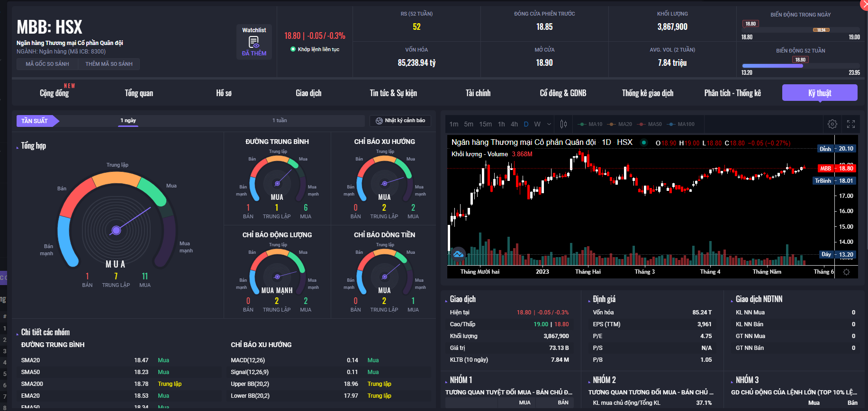868x411 pixels.
Task: Select the 15m chart interval
Action: click(485, 124)
